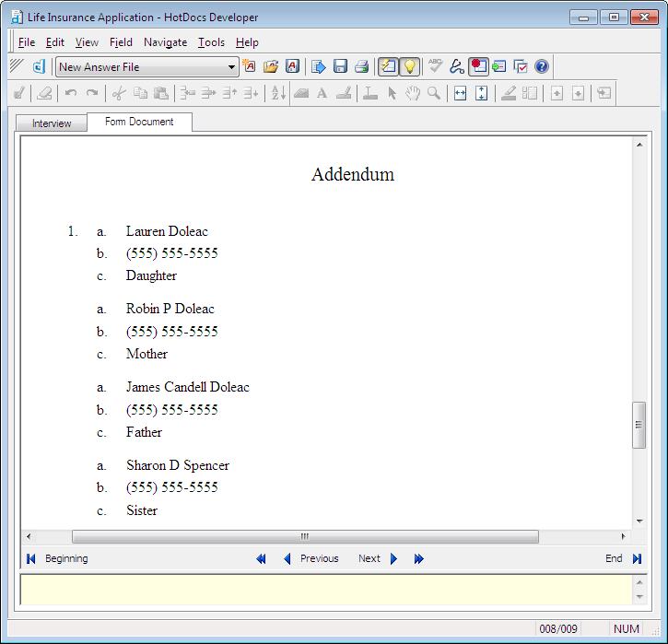Image resolution: width=668 pixels, height=644 pixels.
Task: Select the Hand scroll tool
Action: pyautogui.click(x=413, y=93)
